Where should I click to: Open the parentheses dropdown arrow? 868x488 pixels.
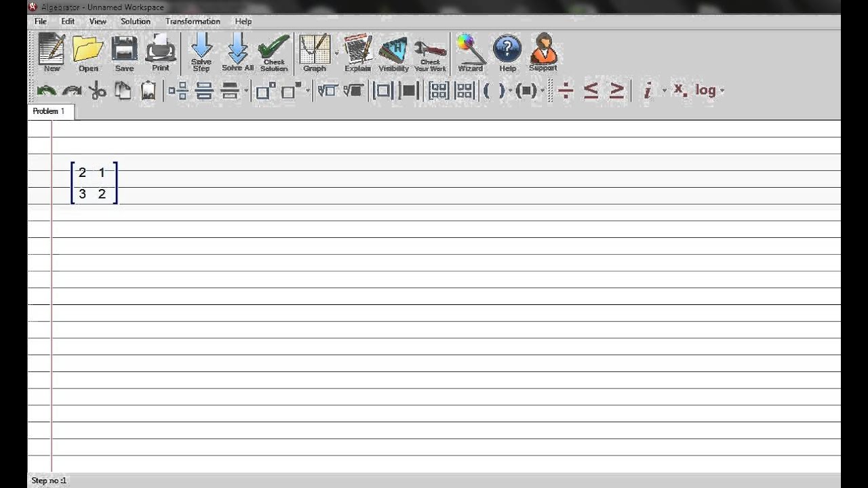coord(511,91)
